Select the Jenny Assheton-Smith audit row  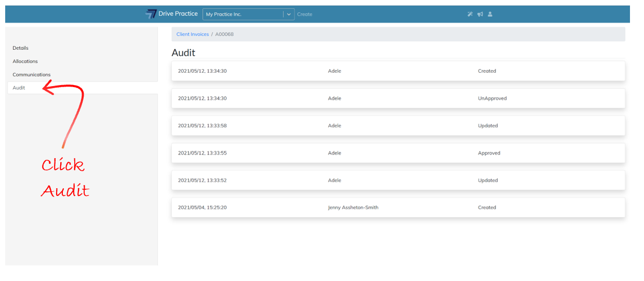point(398,207)
